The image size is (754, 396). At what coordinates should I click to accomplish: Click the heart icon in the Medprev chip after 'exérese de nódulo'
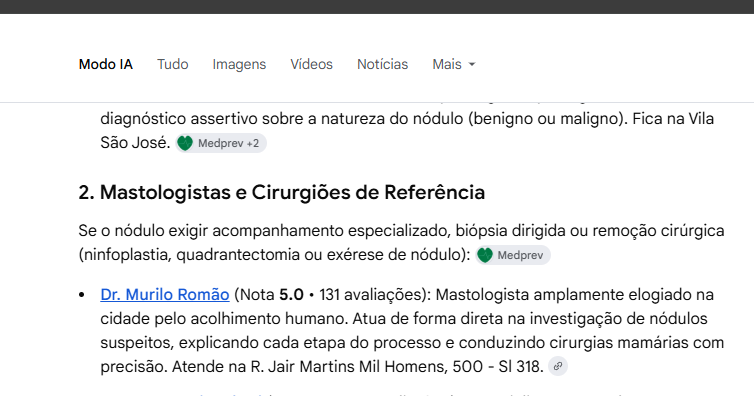pyautogui.click(x=485, y=255)
